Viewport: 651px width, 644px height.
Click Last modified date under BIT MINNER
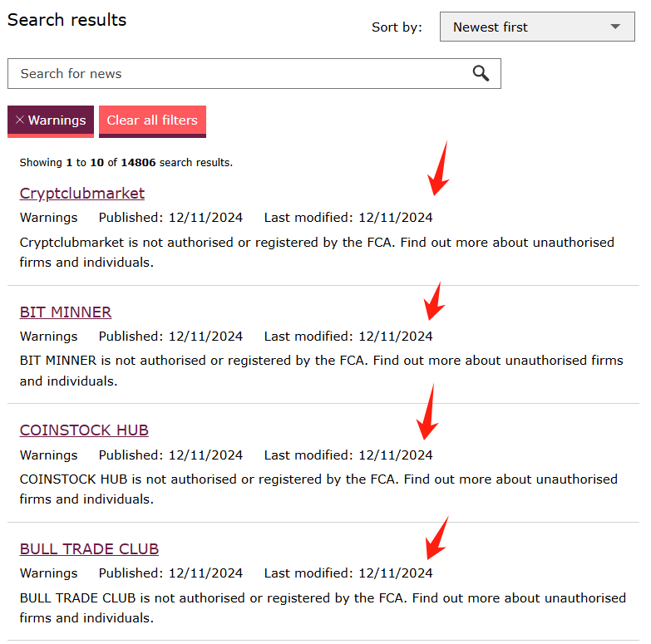(348, 336)
